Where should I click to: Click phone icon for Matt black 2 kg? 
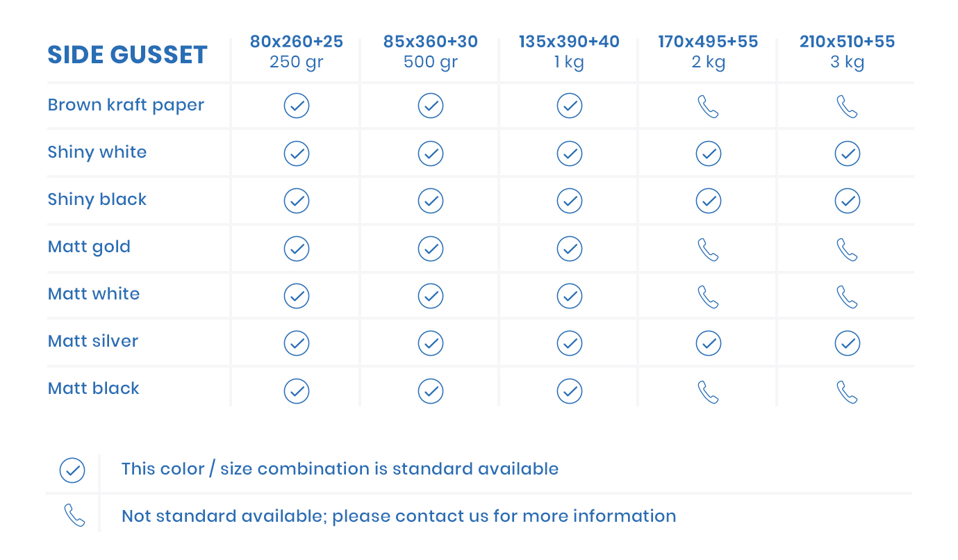708,391
